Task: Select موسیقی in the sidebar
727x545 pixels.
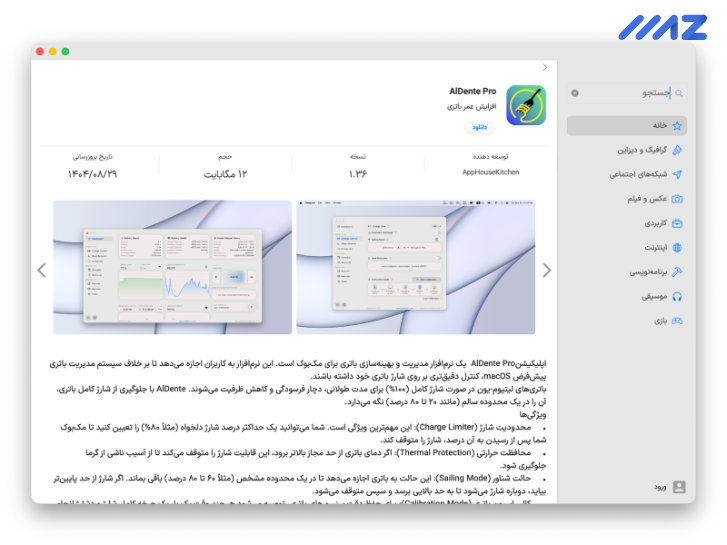Action: (x=654, y=296)
